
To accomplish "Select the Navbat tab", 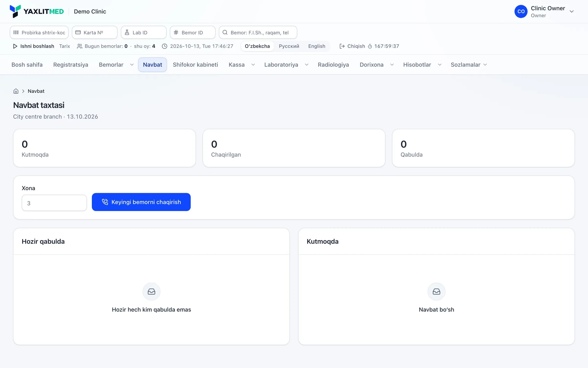I will [x=152, y=65].
